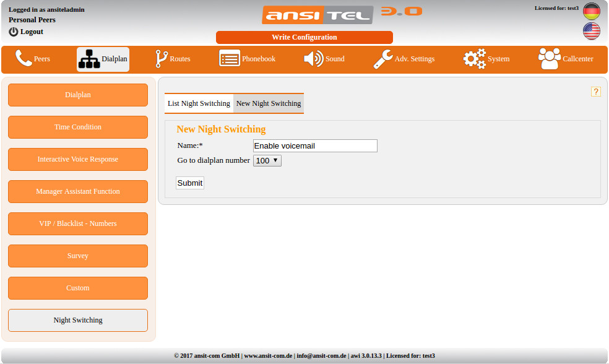The image size is (609, 364).
Task: Expand the Go to dialplan number dropdown
Action: pos(267,160)
